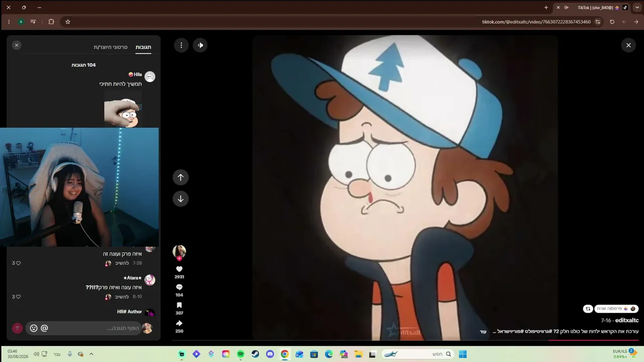
Task: Bookmark this page with the star icon
Action: pos(68,22)
